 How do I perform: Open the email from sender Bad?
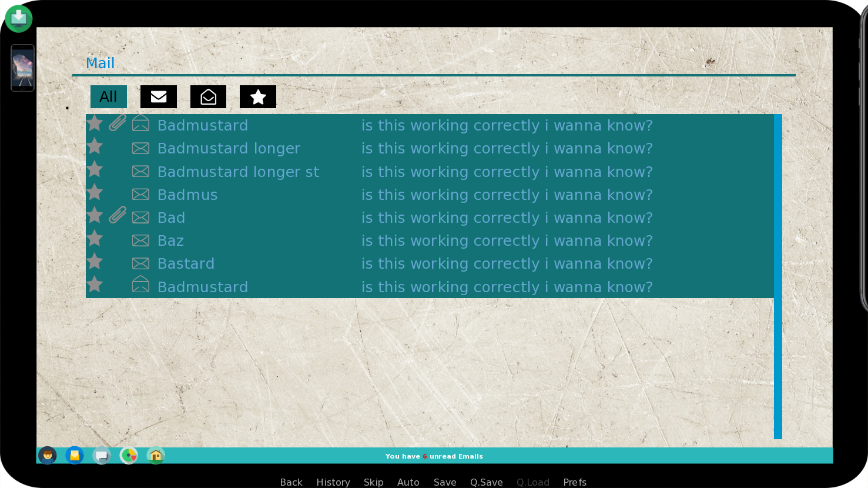(171, 218)
